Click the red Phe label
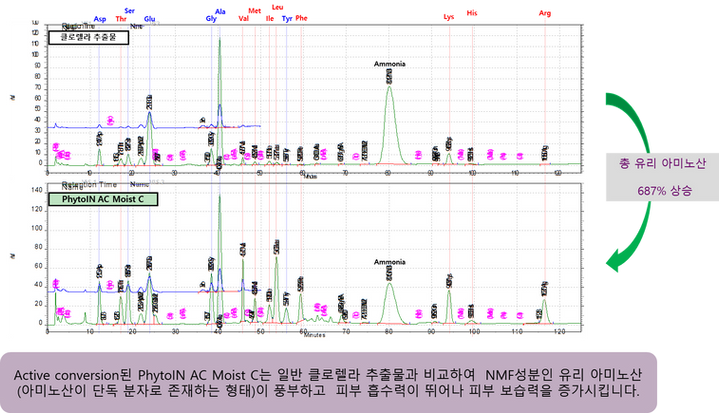 point(301,18)
